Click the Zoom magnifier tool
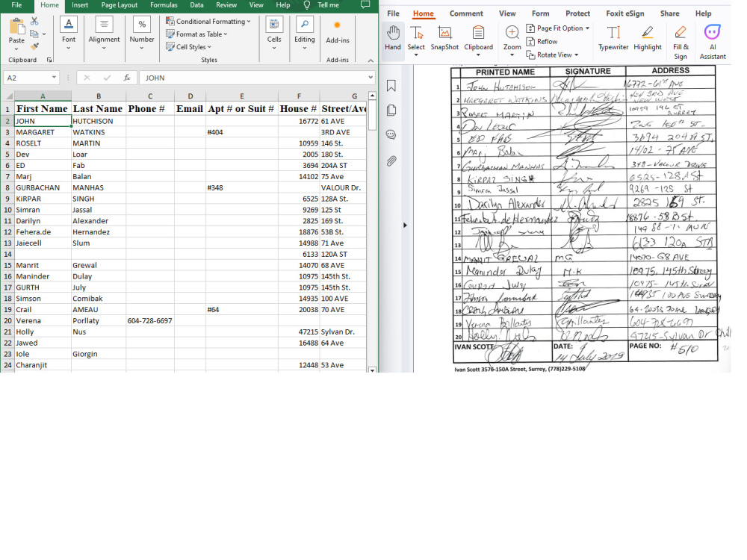 tap(512, 39)
